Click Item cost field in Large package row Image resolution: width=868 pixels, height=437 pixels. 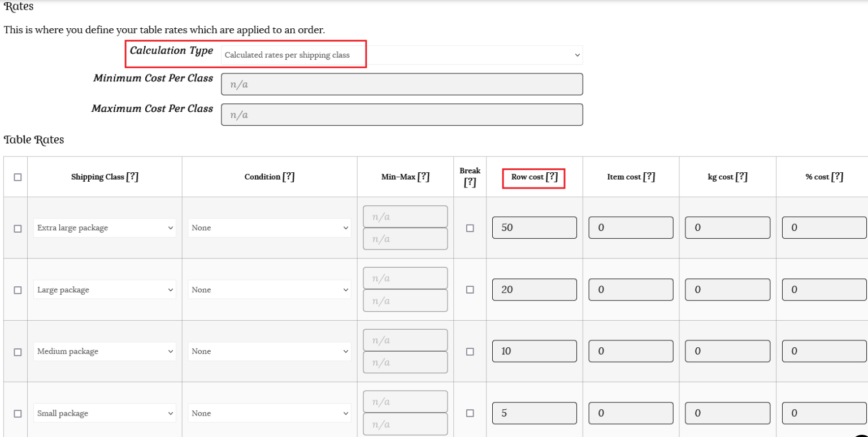coord(631,290)
